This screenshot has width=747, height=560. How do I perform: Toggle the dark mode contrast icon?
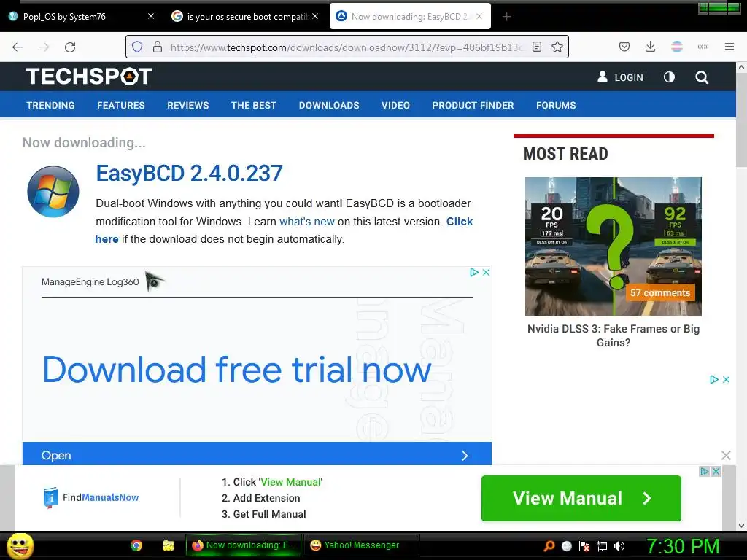pyautogui.click(x=669, y=77)
